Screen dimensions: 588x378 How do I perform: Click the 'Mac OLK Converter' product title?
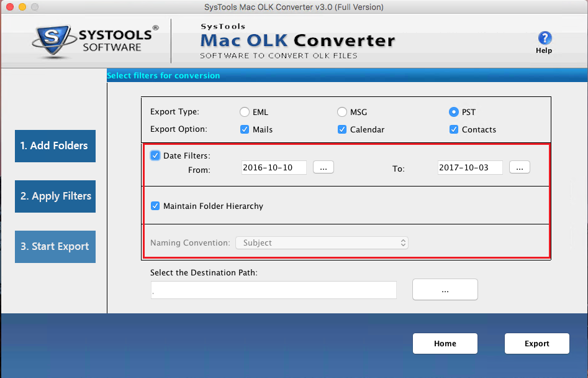pos(298,40)
